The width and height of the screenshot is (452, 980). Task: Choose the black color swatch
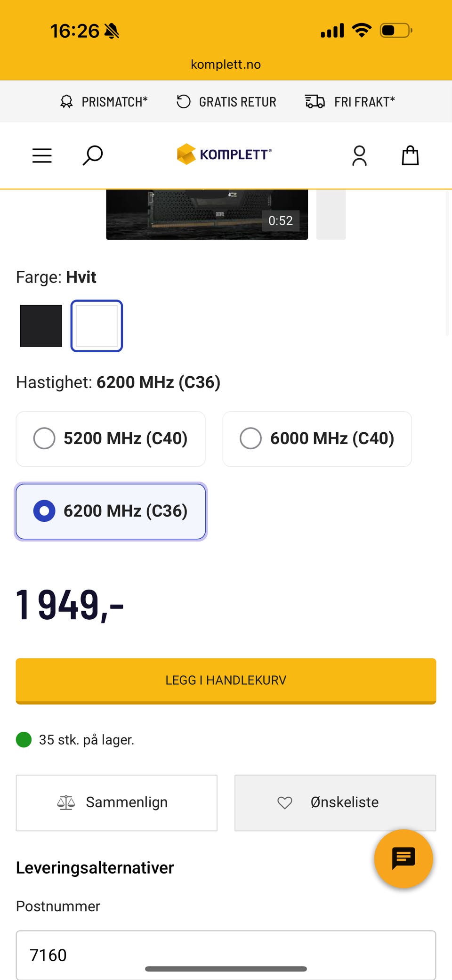tap(41, 326)
